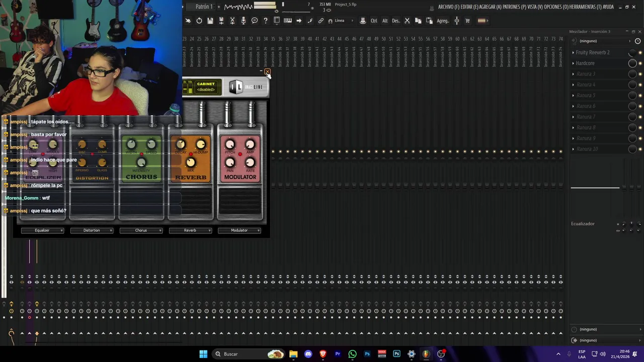Click the plus button next to Patrón 1

pos(219,7)
